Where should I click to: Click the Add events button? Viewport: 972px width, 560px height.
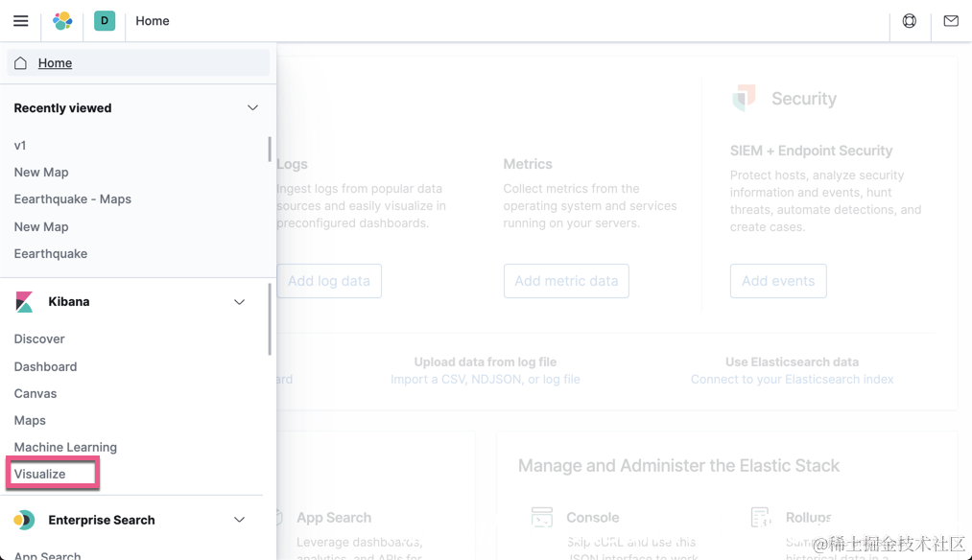(778, 281)
